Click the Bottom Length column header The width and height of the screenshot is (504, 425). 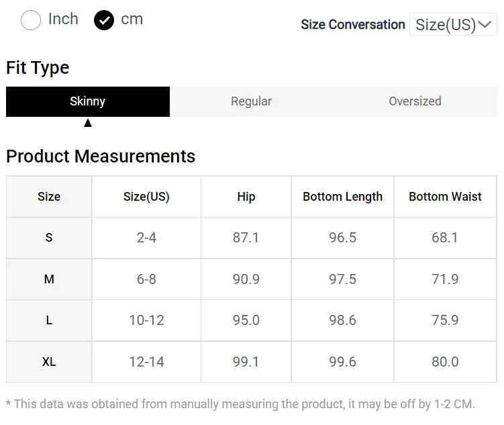[x=343, y=197]
